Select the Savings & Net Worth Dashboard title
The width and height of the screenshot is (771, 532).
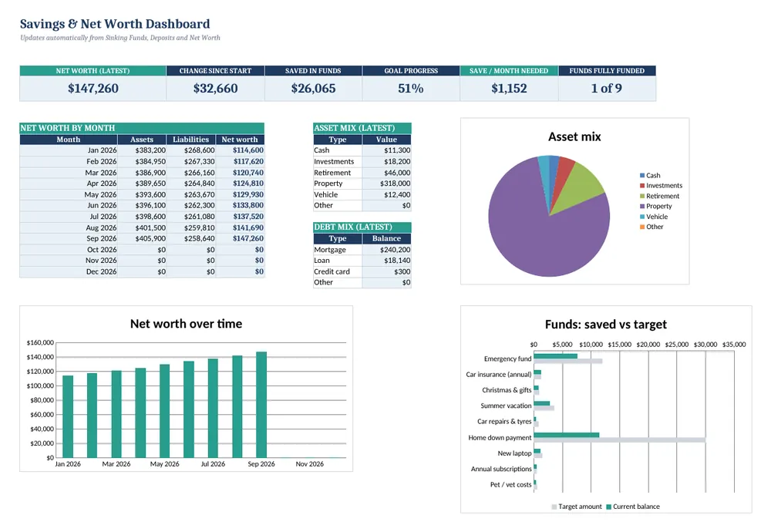[x=115, y=24]
